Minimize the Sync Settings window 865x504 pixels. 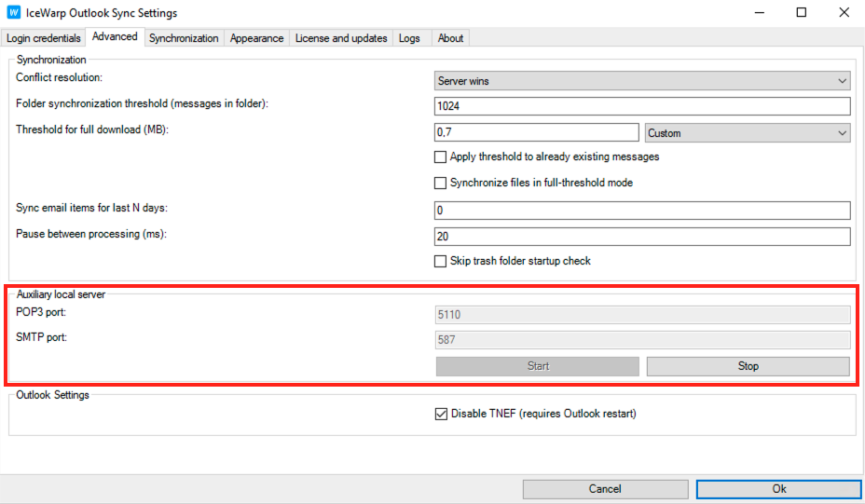coord(760,13)
